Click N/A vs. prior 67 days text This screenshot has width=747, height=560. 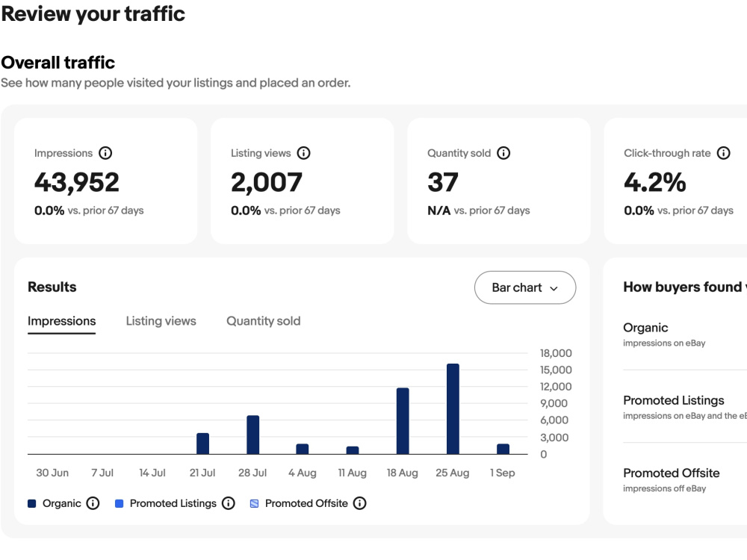pyautogui.click(x=478, y=211)
